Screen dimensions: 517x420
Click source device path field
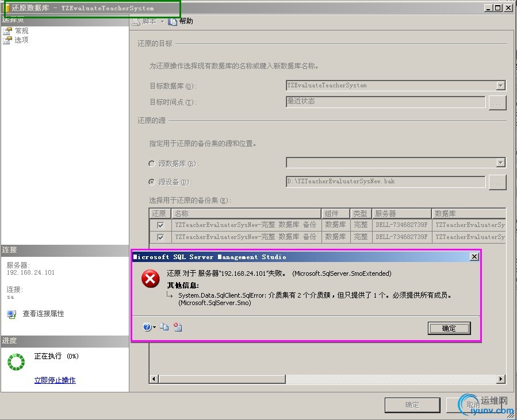tap(386, 182)
